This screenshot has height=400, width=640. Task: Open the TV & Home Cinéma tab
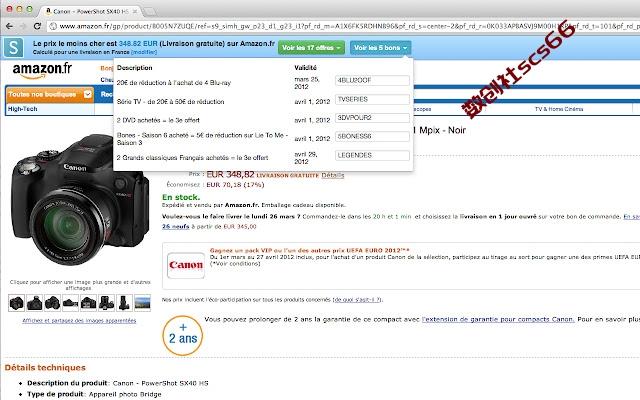click(x=559, y=109)
